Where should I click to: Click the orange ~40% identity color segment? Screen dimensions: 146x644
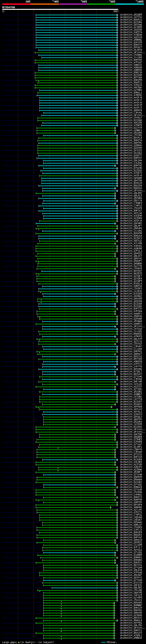coord(45,4)
